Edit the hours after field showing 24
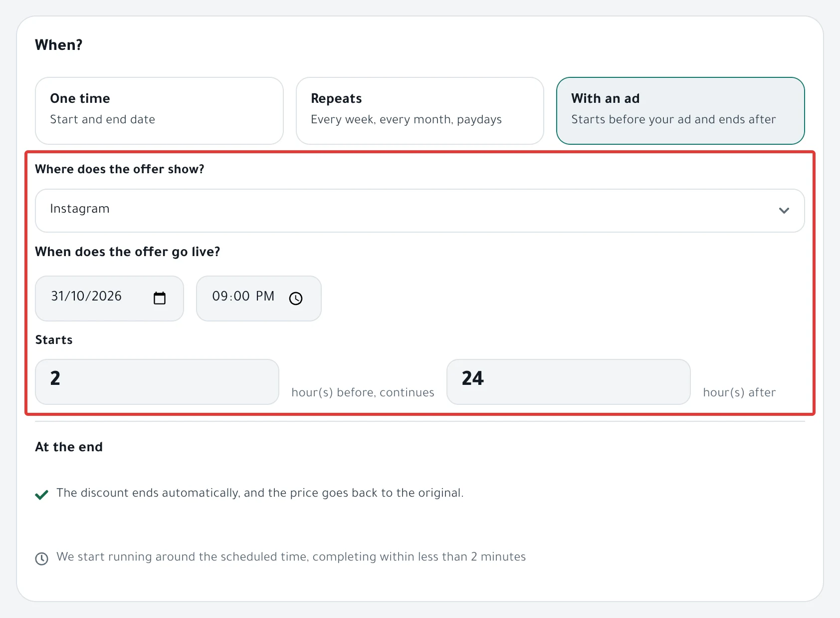 pos(568,382)
